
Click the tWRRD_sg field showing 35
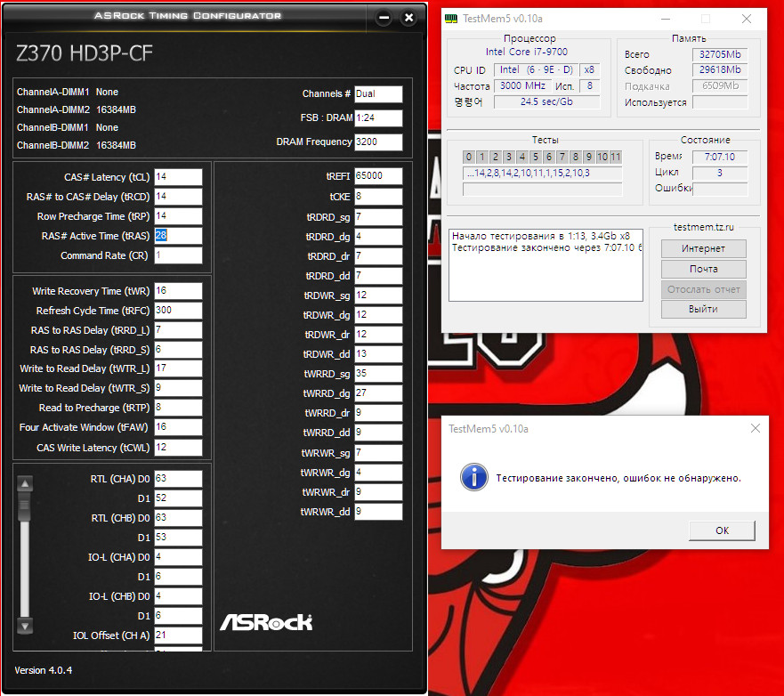point(378,374)
